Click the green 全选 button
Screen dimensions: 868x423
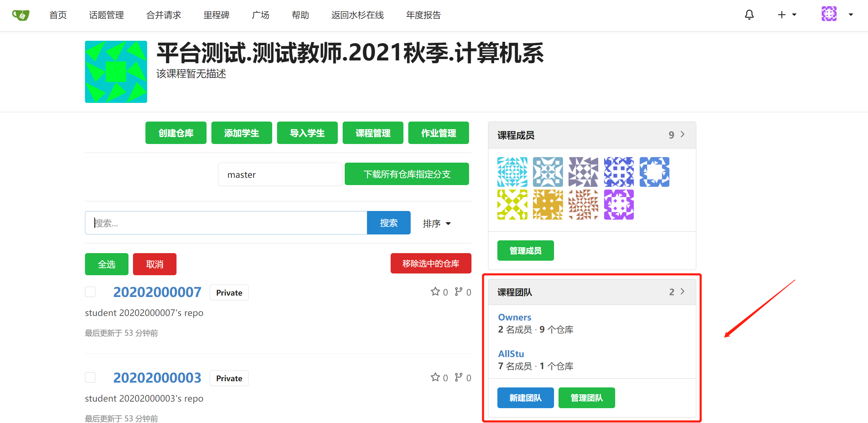107,265
